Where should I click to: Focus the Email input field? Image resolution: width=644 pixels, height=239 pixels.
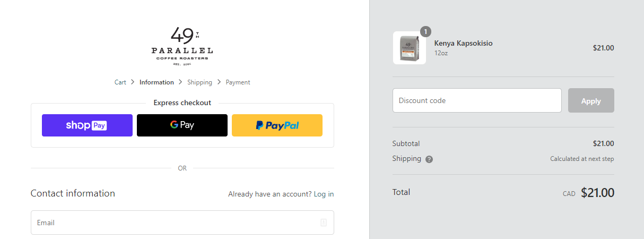coord(175,223)
